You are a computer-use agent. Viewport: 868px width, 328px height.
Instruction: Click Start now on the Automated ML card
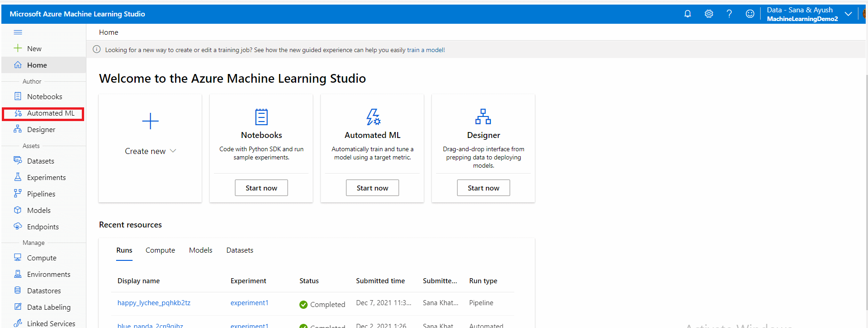click(373, 188)
